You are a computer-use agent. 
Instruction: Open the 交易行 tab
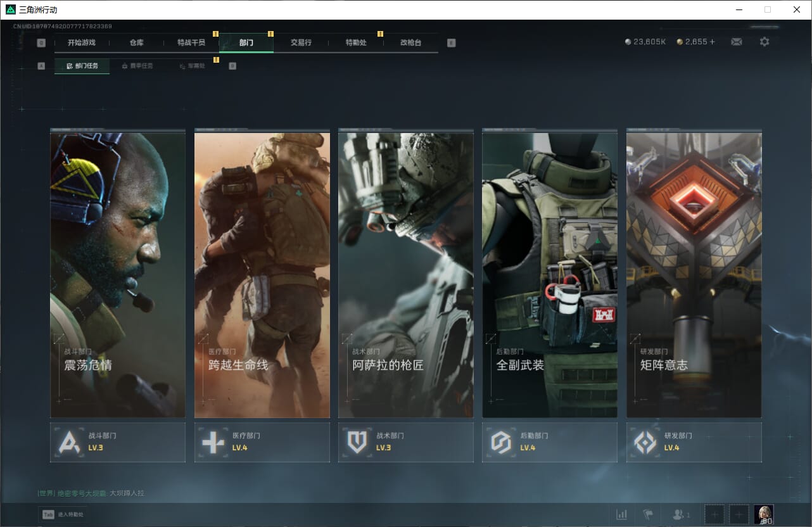tap(301, 42)
